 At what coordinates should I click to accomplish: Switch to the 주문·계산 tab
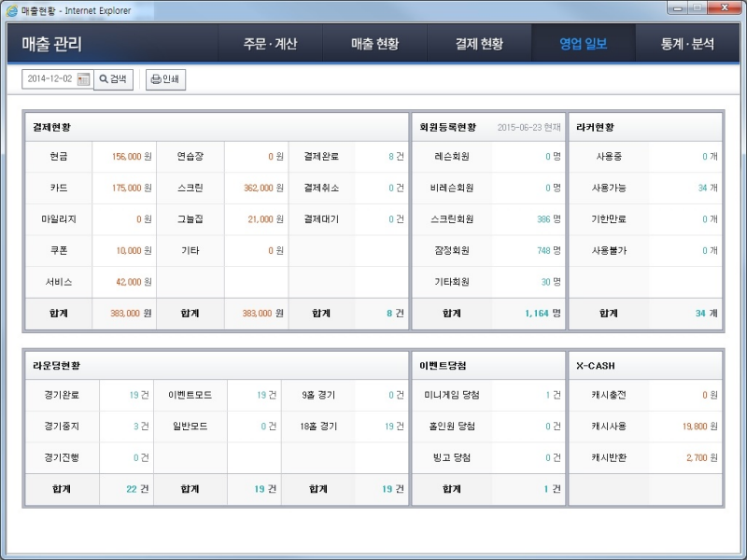tap(270, 43)
